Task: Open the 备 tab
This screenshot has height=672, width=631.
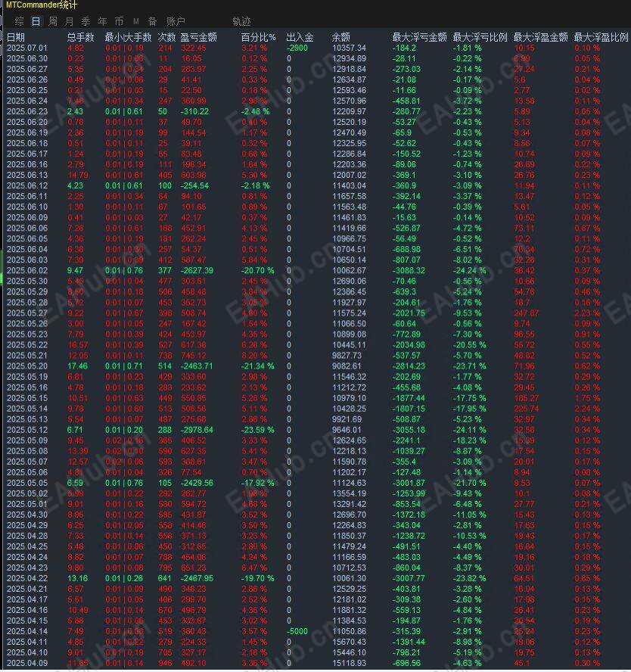Action: 152,21
